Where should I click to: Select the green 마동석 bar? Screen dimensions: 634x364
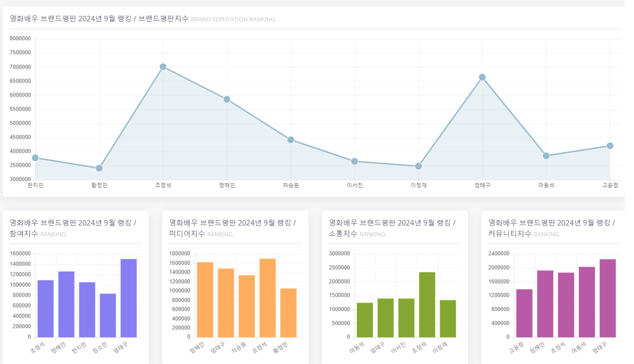click(365, 320)
